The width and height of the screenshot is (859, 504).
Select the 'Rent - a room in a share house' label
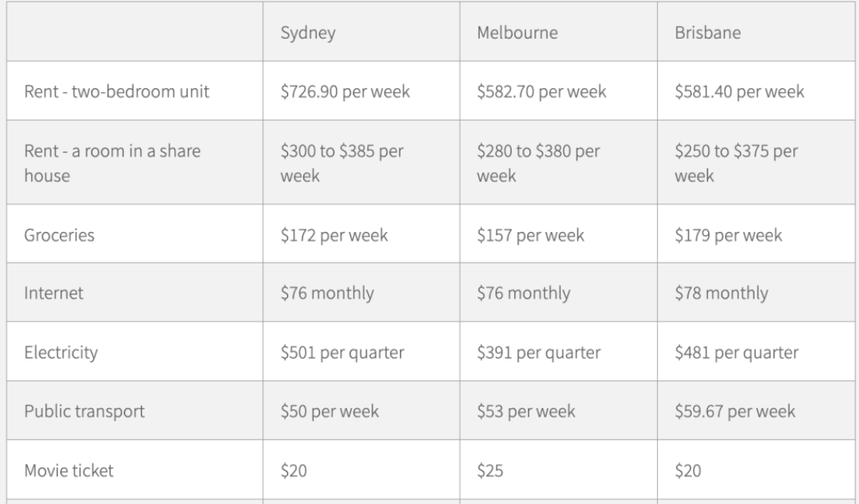coord(112,163)
